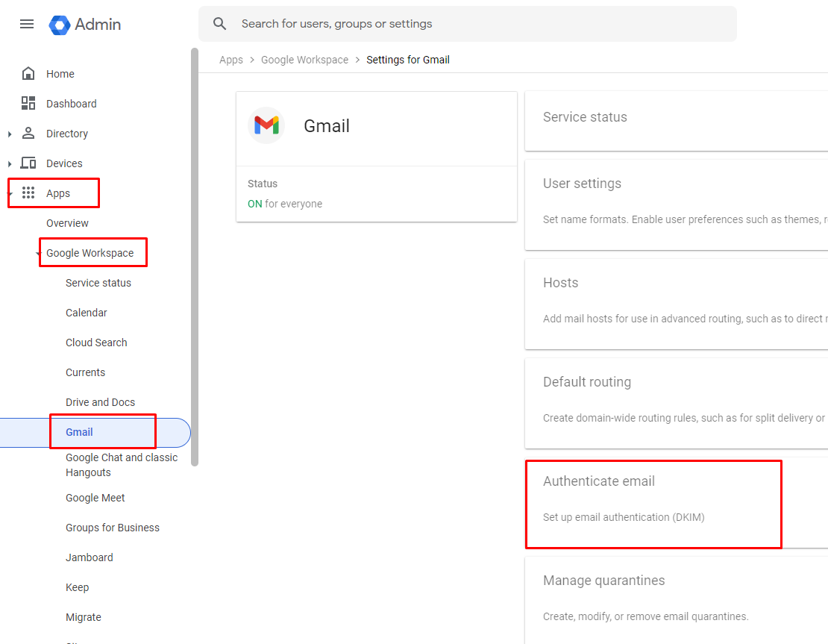
Task: Click the sidebar vertical scrollbar
Action: coord(195,254)
